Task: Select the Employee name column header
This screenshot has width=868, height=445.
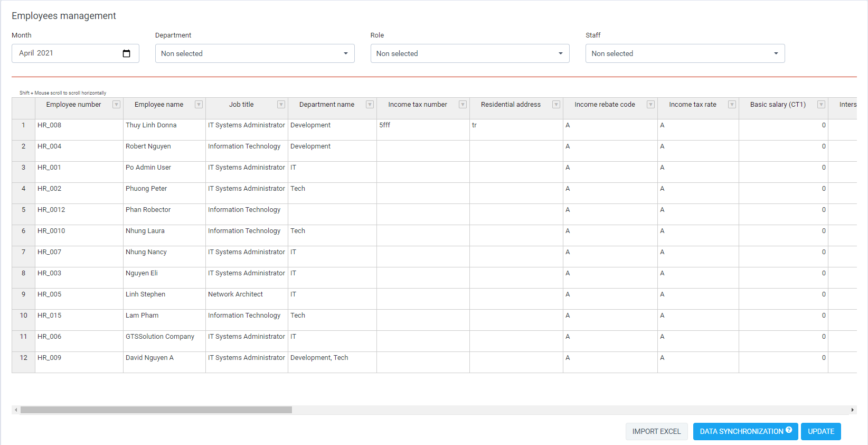Action: tap(165, 108)
